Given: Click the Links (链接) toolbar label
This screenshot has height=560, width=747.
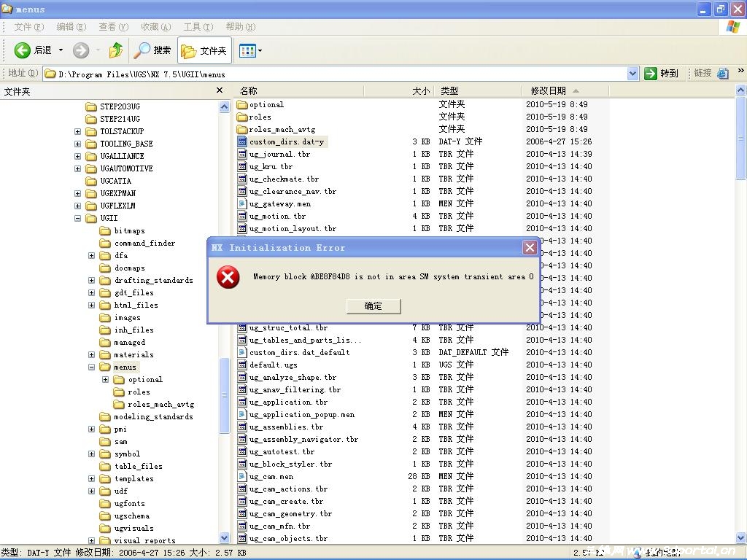Looking at the screenshot, I should click(x=703, y=73).
